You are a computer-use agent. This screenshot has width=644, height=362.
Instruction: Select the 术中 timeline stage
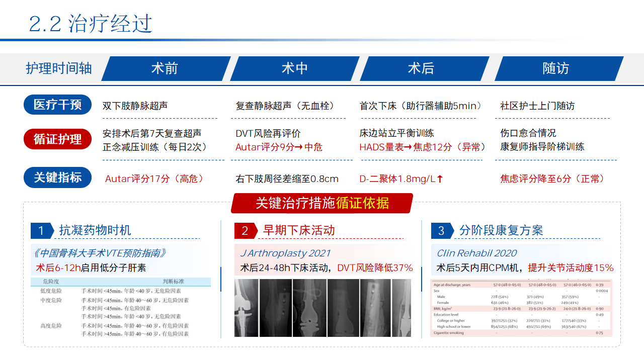point(295,68)
